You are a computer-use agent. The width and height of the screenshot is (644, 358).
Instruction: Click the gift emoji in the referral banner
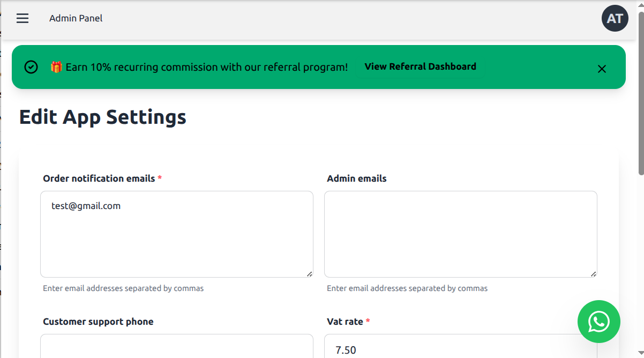pyautogui.click(x=56, y=66)
